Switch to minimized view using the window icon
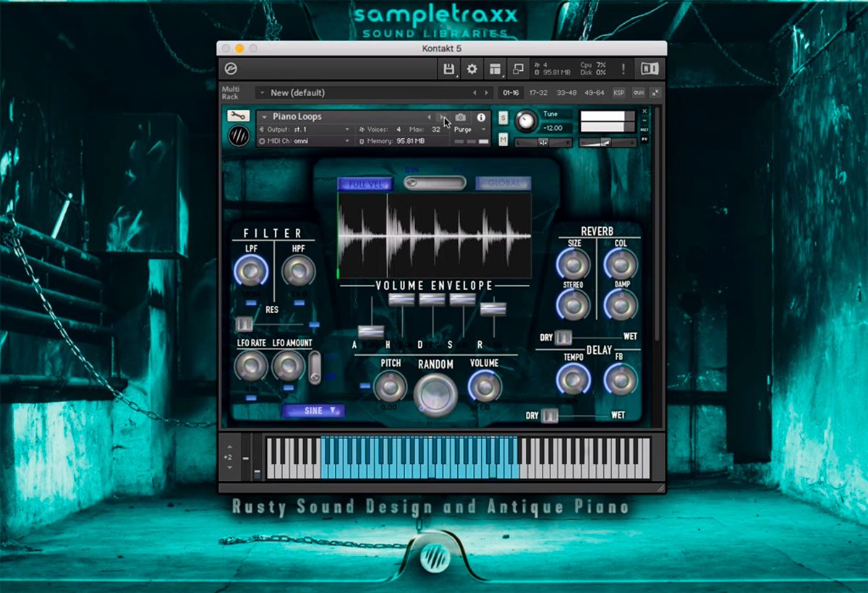This screenshot has width=868, height=593. pos(518,69)
